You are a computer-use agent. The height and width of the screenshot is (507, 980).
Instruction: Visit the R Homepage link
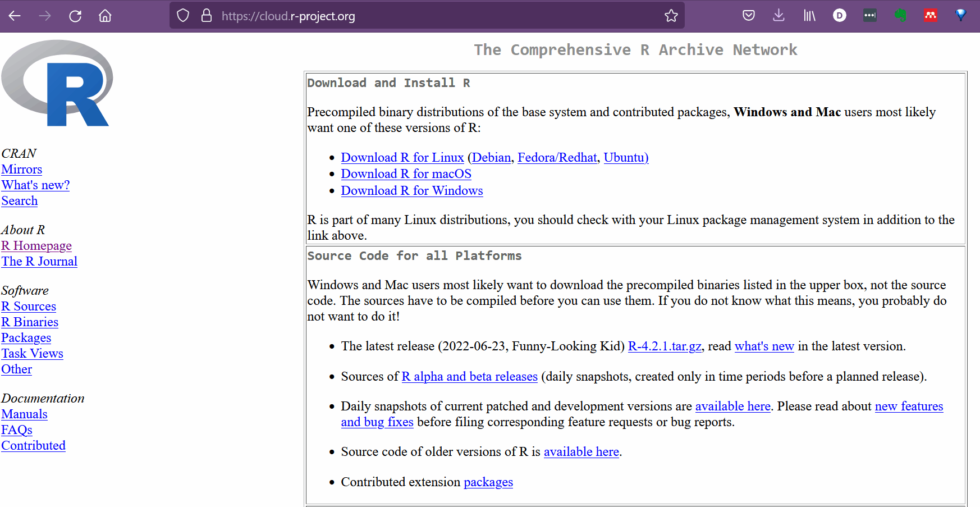(36, 246)
